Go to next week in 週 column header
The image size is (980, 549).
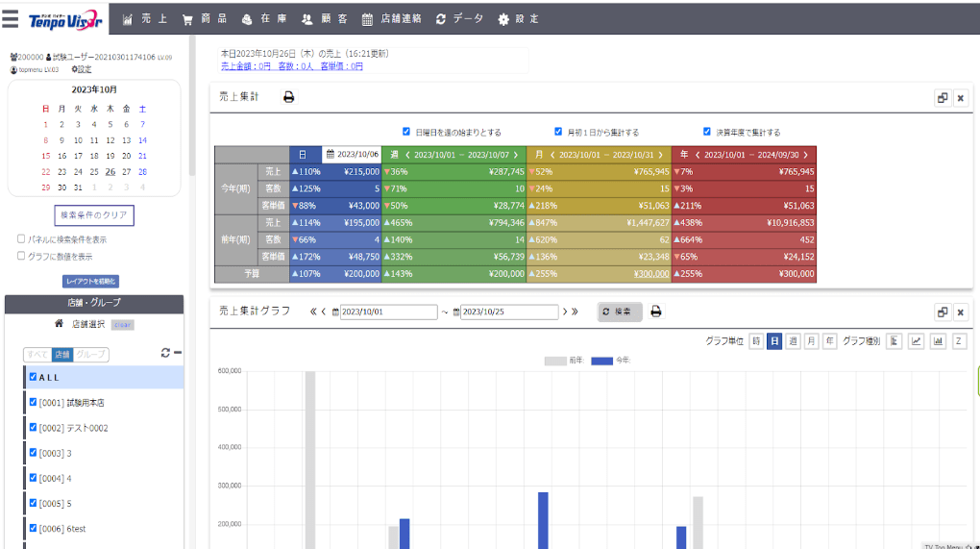(516, 154)
